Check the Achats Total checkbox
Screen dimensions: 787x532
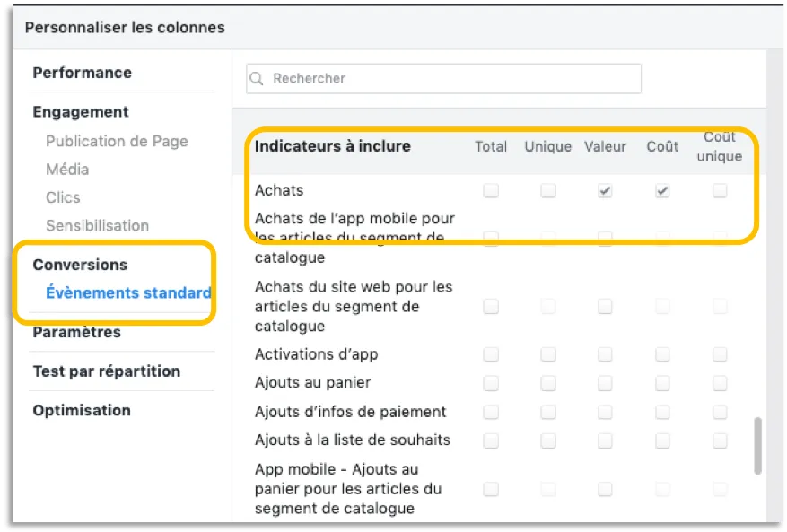point(491,191)
